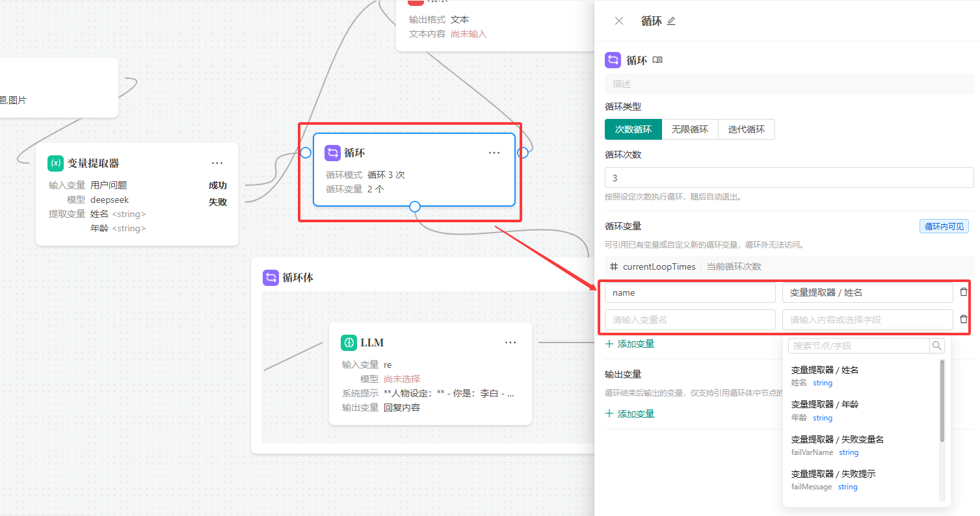Delete the empty loop variable row

click(964, 320)
